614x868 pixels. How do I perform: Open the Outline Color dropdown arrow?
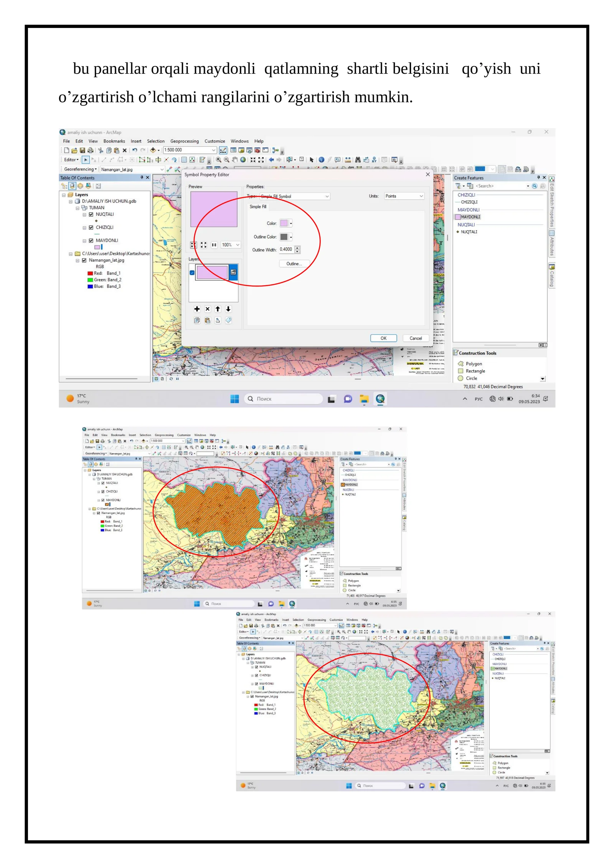pyautogui.click(x=291, y=237)
